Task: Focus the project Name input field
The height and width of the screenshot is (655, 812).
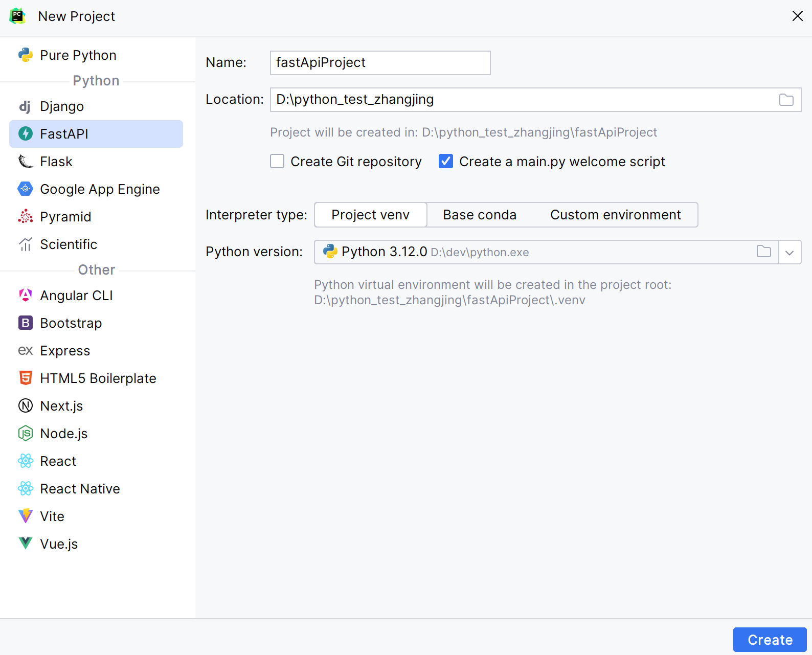Action: tap(380, 63)
